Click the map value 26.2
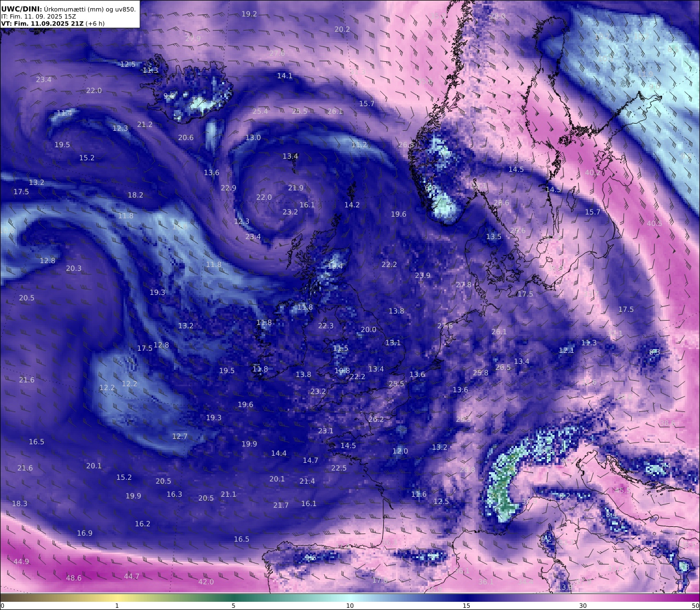 376,419
